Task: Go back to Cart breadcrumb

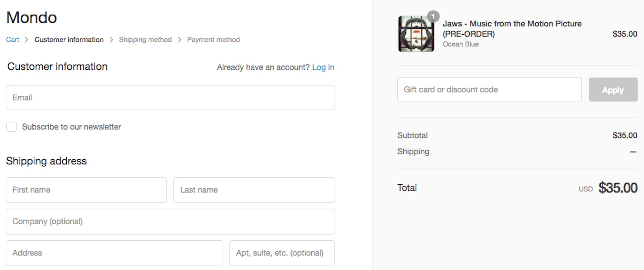Action: pyautogui.click(x=13, y=40)
